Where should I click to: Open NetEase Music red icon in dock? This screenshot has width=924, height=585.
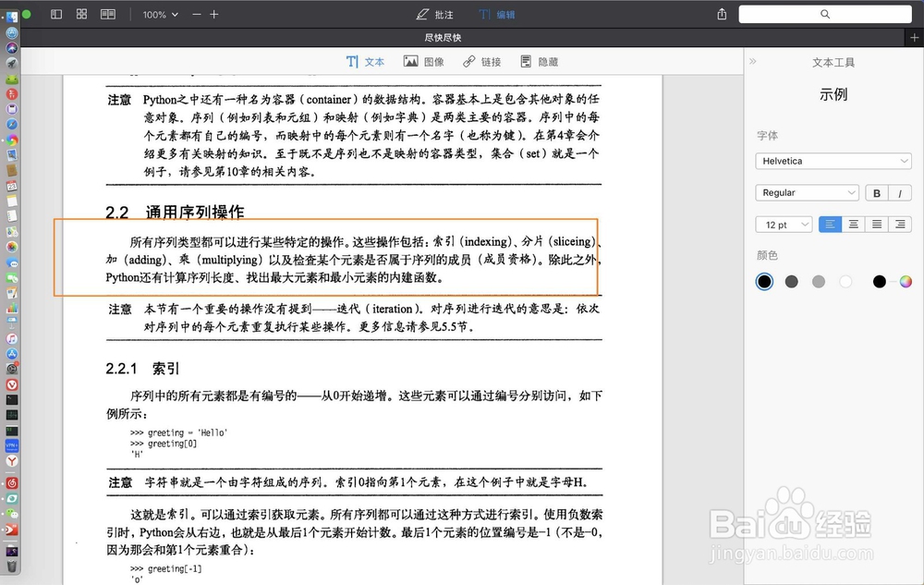coord(12,483)
